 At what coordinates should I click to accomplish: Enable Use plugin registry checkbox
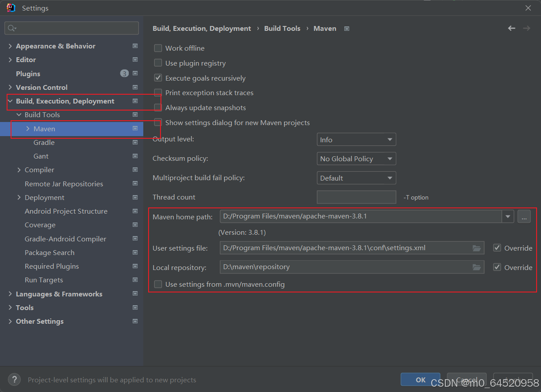[158, 63]
